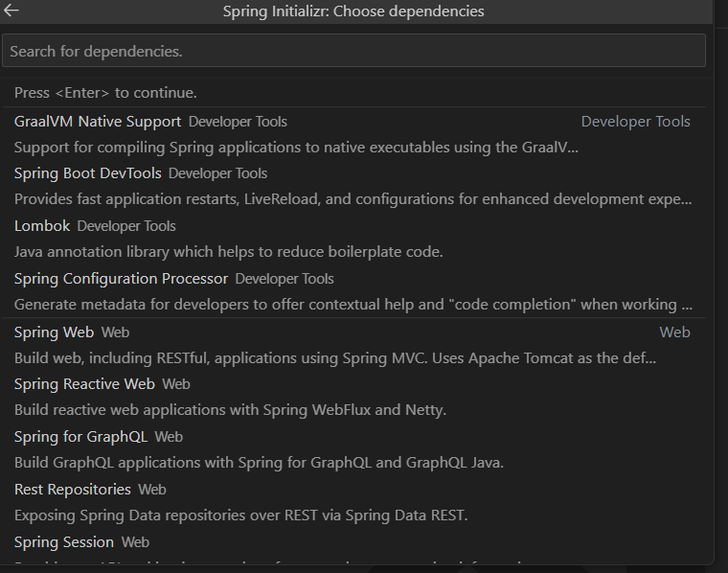728x573 pixels.
Task: Click 'Generate metadata for developers' description
Action: click(353, 305)
